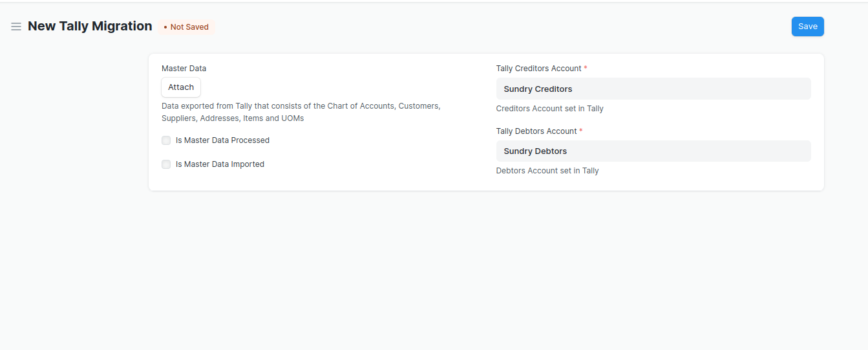Click the Tally Creditors Account label
Image resolution: width=868 pixels, height=350 pixels.
point(539,69)
